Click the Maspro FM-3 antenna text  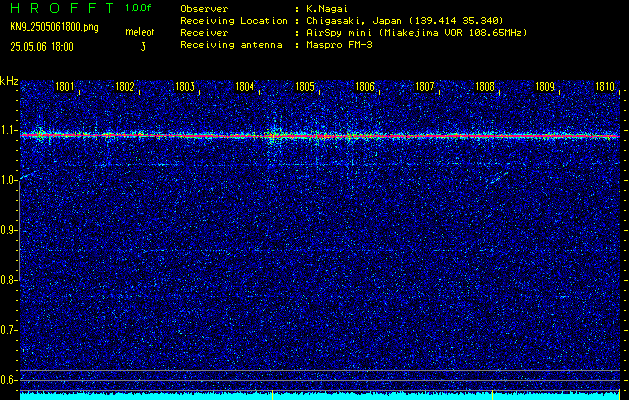pos(339,45)
